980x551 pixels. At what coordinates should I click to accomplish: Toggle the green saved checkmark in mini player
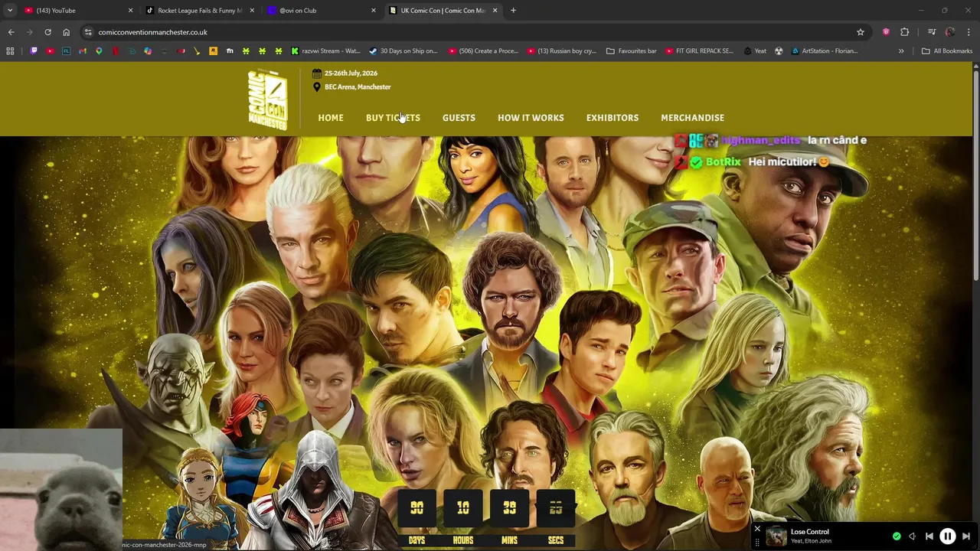click(897, 536)
